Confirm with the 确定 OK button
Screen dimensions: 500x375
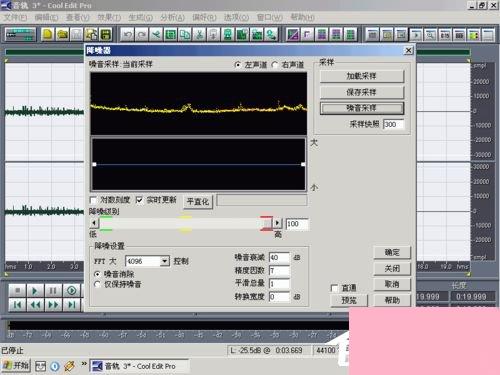click(x=392, y=252)
